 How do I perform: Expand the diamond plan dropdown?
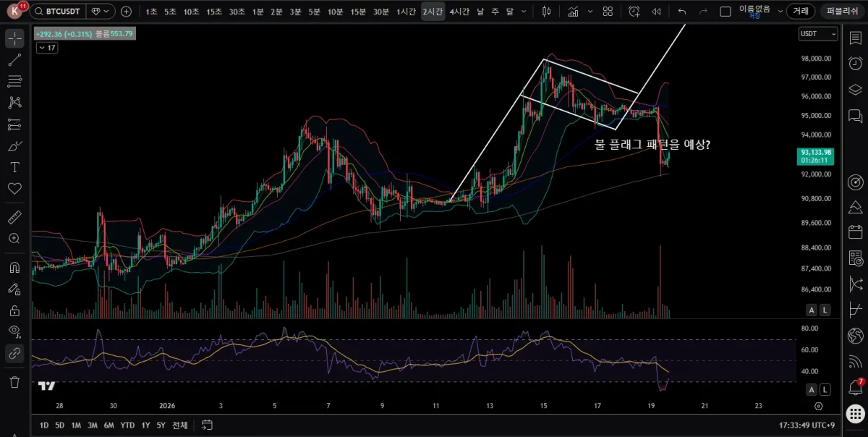[101, 11]
